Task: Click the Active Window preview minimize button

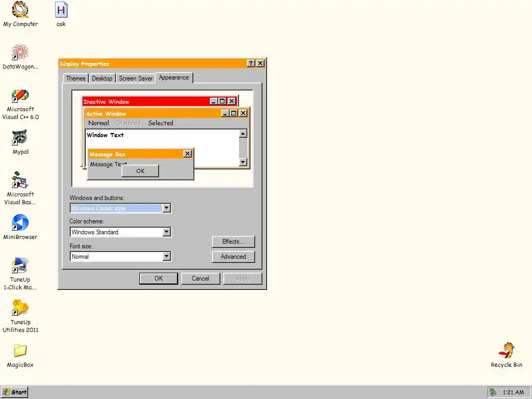Action: pyautogui.click(x=225, y=113)
